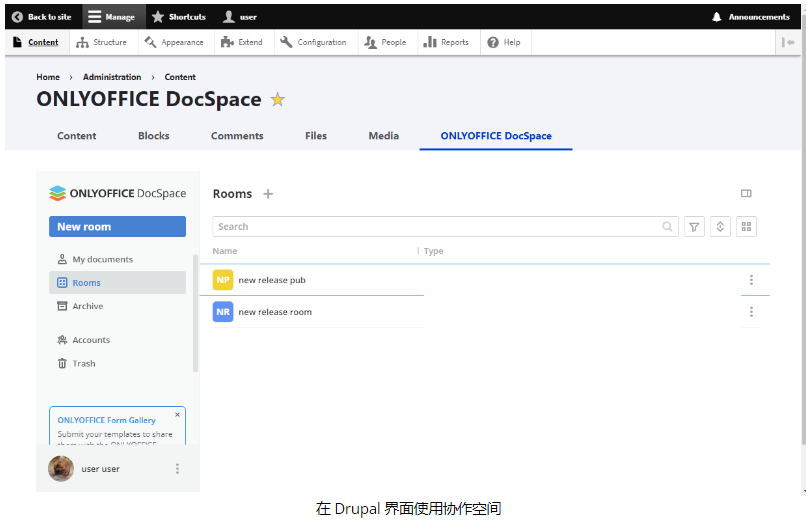Viewport: 806px width, 521px height.
Task: Open the filter options icon
Action: click(694, 227)
